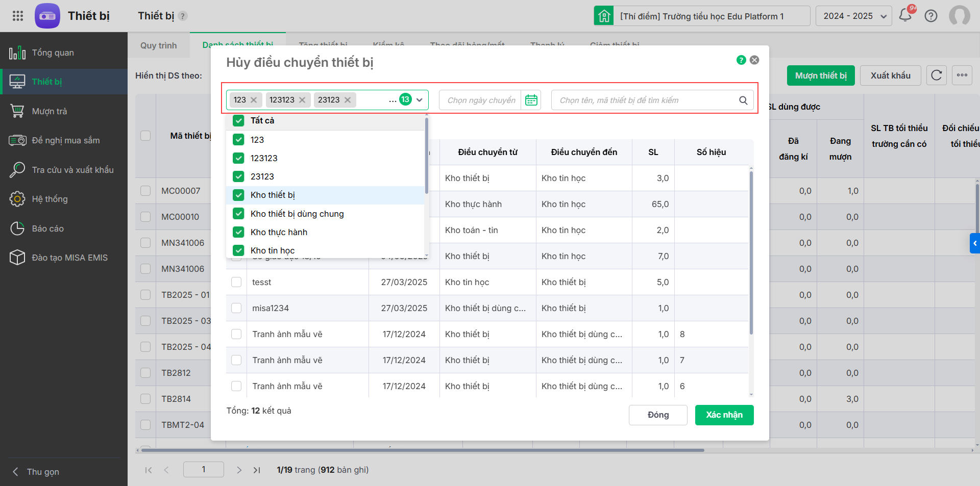
Task: Uncheck the Kho thiết bị option
Action: click(x=238, y=195)
